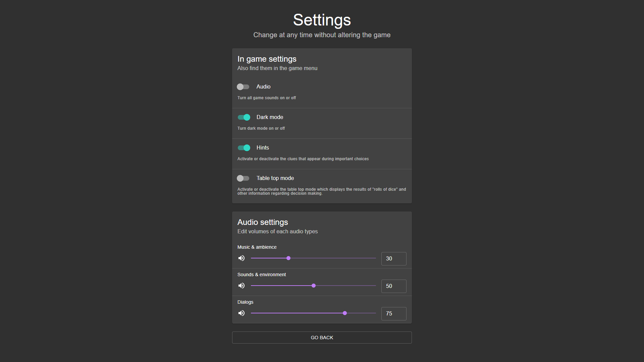Click the Sounds & environment field showing 50
This screenshot has height=362, width=644.
(x=394, y=286)
